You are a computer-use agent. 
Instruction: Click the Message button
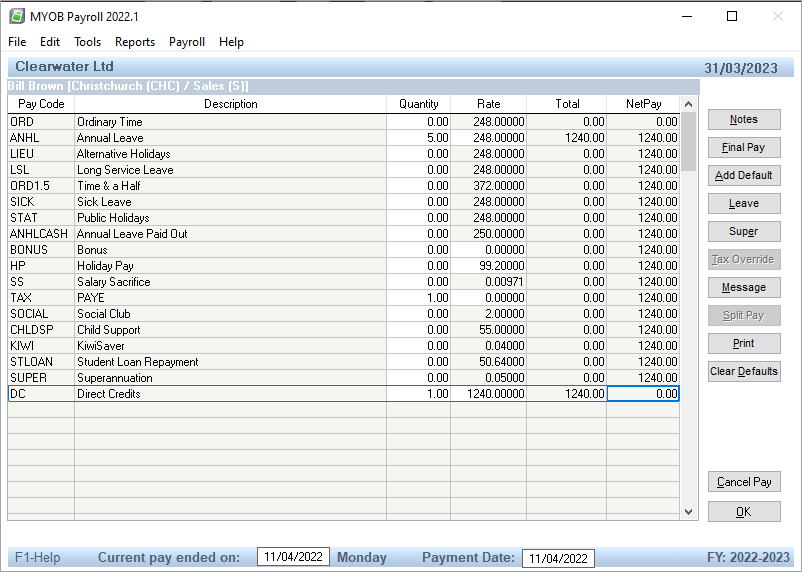743,288
